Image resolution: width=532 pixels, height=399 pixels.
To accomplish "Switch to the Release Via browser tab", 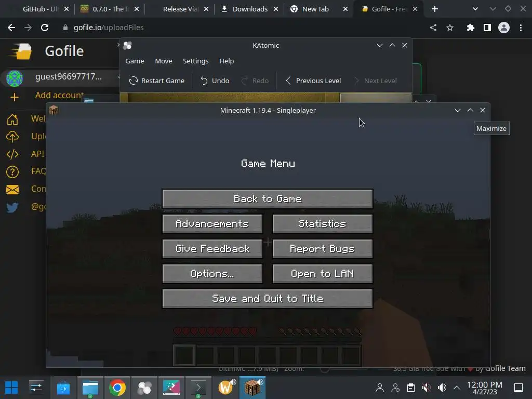I will [180, 9].
